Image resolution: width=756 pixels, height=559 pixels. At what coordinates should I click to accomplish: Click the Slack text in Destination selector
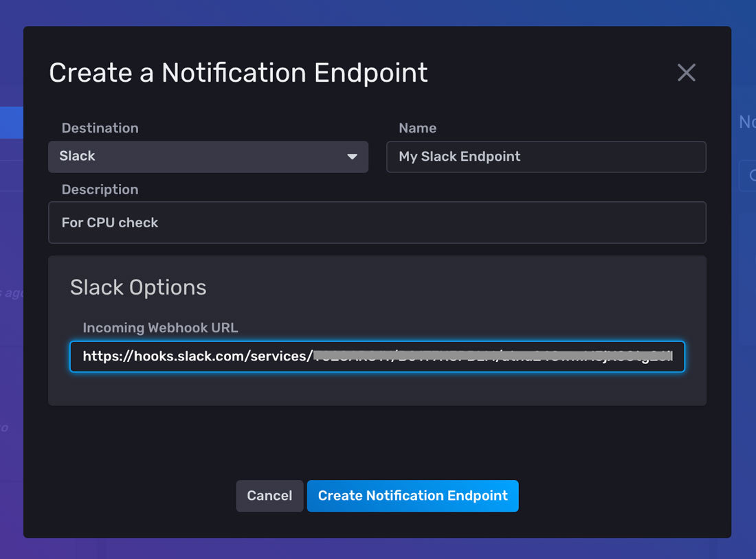[77, 157]
